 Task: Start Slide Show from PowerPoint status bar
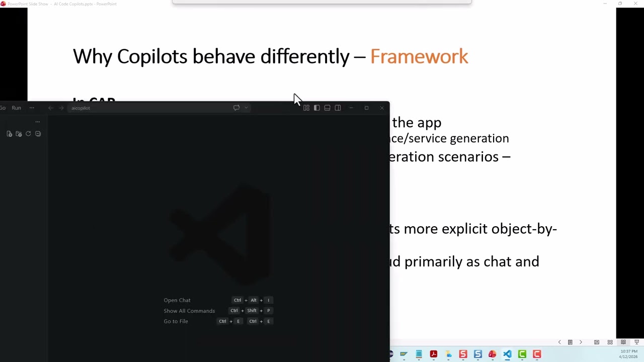pos(636,342)
